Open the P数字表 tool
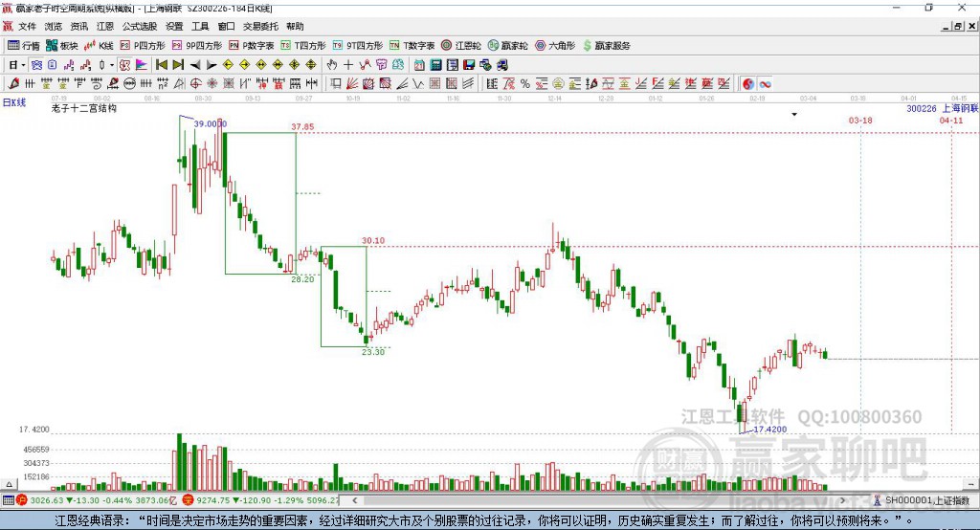Image resolution: width=980 pixels, height=530 pixels. [x=252, y=46]
